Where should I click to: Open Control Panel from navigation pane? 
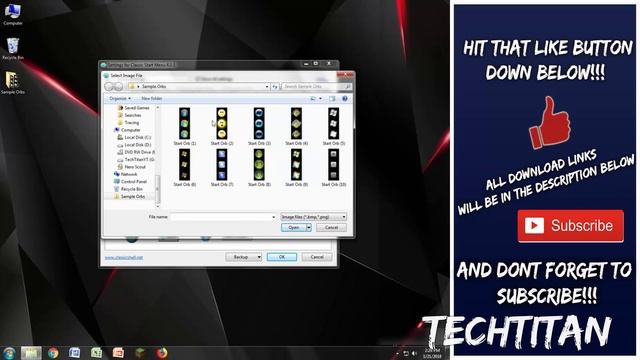click(131, 181)
